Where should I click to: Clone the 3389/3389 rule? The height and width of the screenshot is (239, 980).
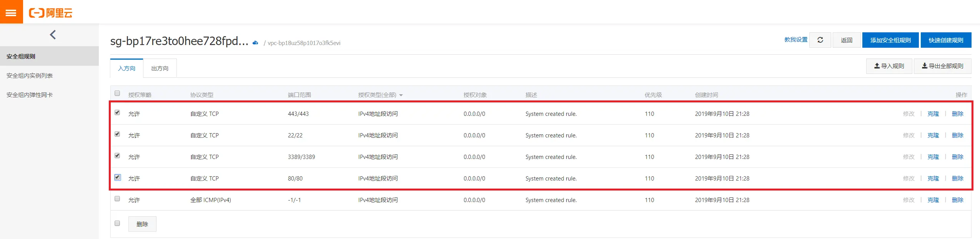[x=933, y=157]
